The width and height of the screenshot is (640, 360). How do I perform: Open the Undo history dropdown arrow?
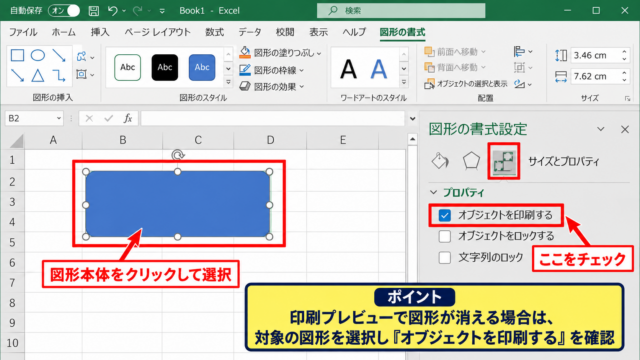124,11
